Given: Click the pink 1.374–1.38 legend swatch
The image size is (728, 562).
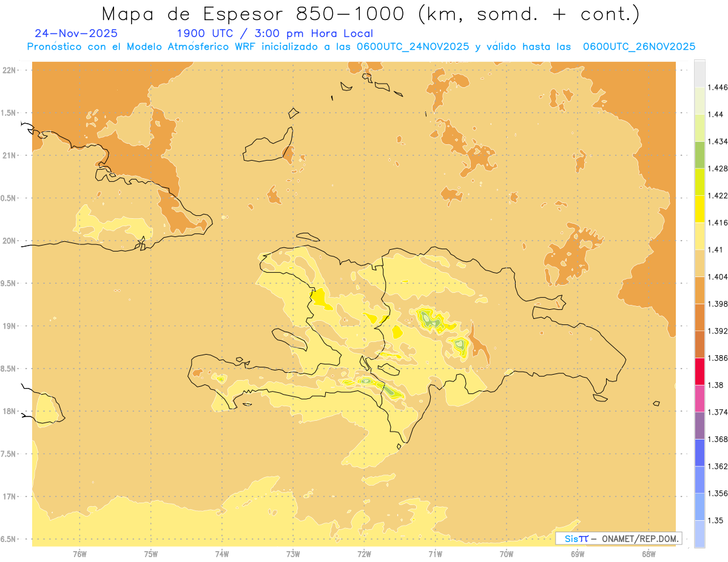Looking at the screenshot, I should [699, 398].
